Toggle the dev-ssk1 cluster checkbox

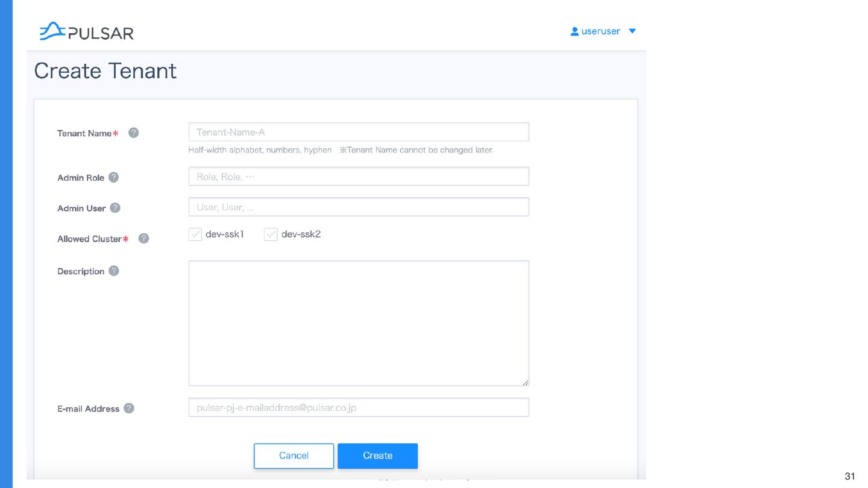tap(195, 234)
